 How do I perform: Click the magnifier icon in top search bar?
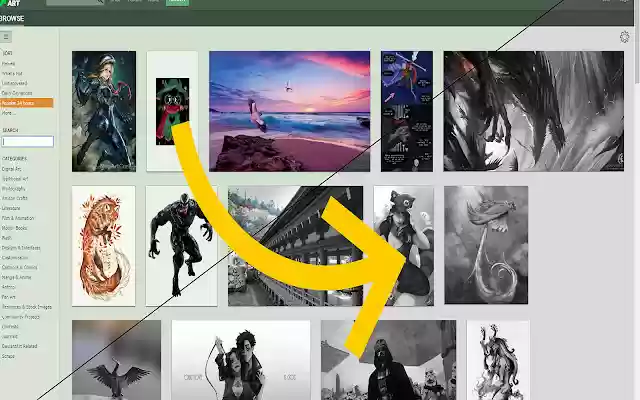point(100,2)
